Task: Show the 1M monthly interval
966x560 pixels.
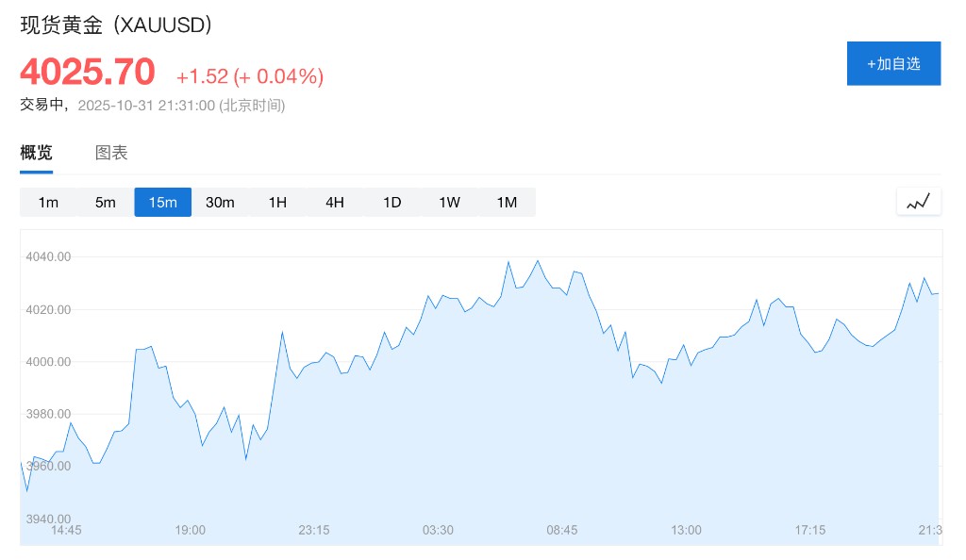Action: [x=507, y=203]
